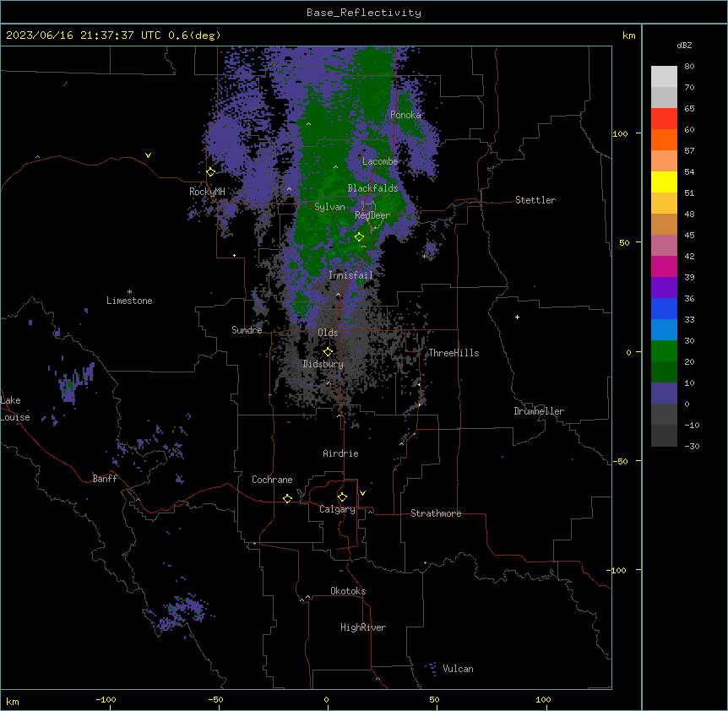Click the Base_Reflectivity title
Viewport: 728px width, 711px height.
[x=364, y=13]
